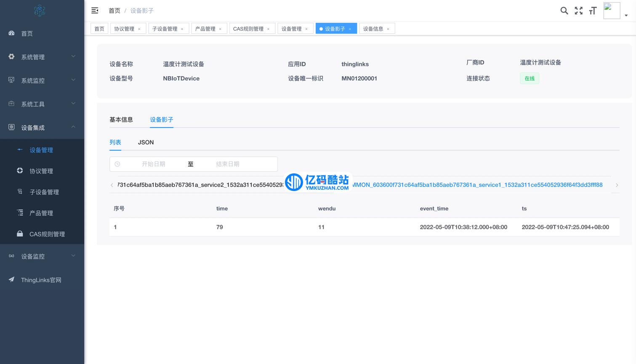
Task: Open 子设备管理 in the sidebar
Action: pos(42,192)
